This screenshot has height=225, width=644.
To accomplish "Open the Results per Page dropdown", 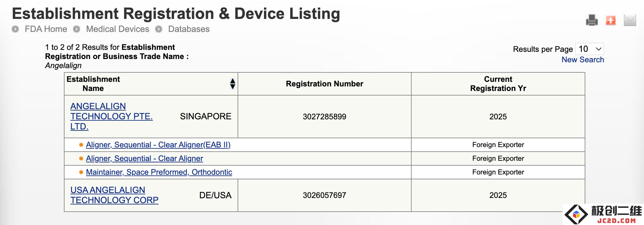I will click(590, 49).
